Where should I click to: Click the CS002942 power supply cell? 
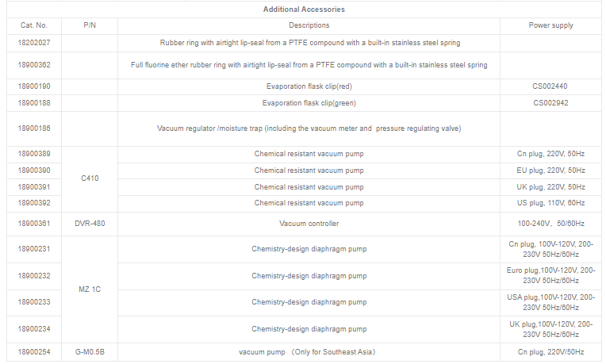(550, 103)
